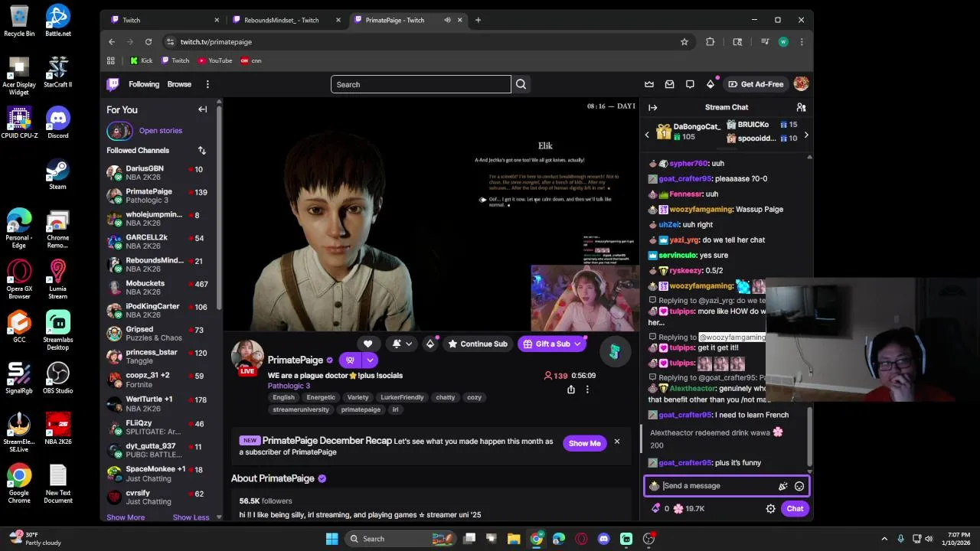Image resolution: width=980 pixels, height=551 pixels.
Task: Expand the arrow next to the purple button beside the PrimatePaige name
Action: pyautogui.click(x=370, y=360)
